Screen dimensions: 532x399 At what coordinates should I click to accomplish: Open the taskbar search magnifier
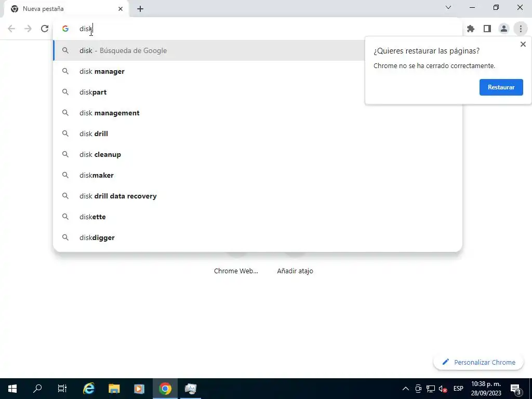(x=37, y=389)
